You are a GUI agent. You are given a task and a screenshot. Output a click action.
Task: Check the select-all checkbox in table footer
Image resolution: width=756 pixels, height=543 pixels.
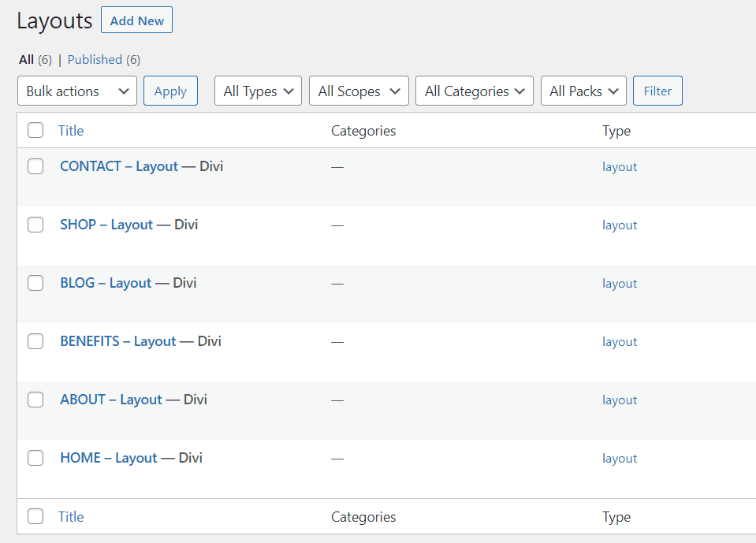[35, 516]
